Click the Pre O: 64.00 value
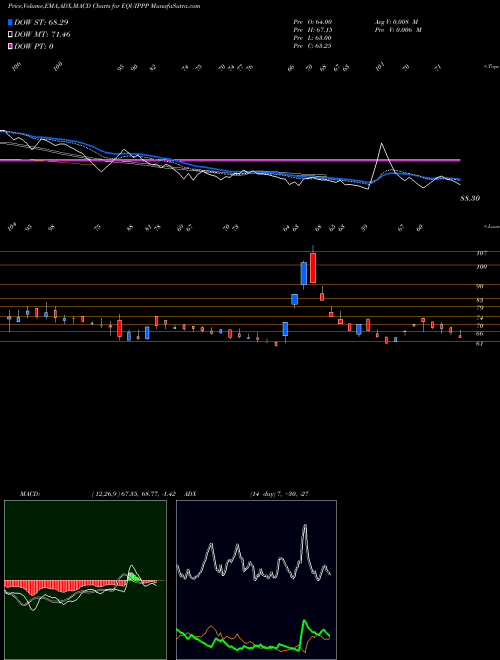The width and height of the screenshot is (500, 660). (x=313, y=22)
